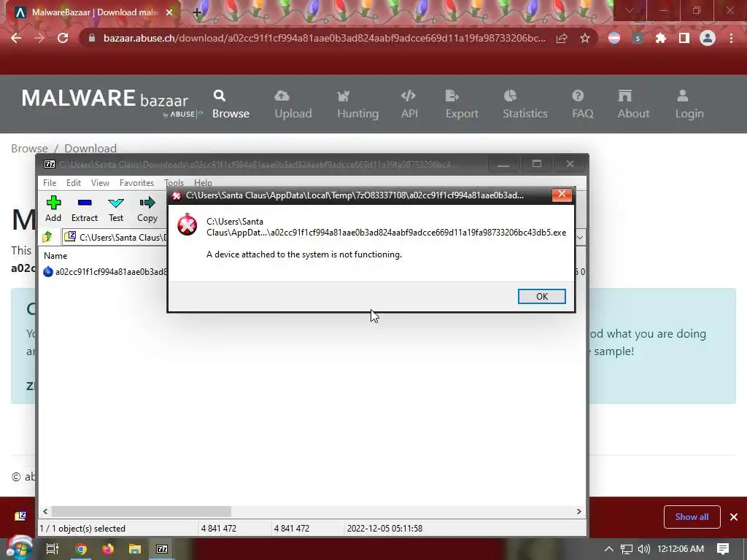Click the Browse breadcrumb link
The width and height of the screenshot is (747, 560).
[x=29, y=148]
